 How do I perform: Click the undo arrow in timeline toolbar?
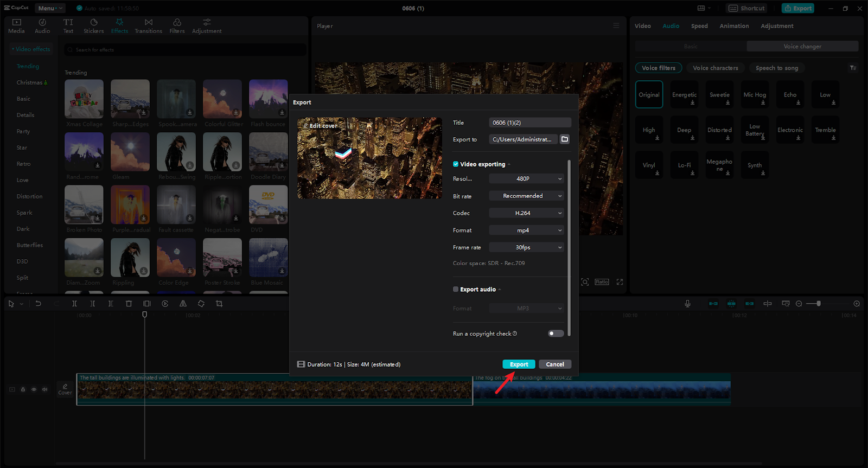click(38, 304)
